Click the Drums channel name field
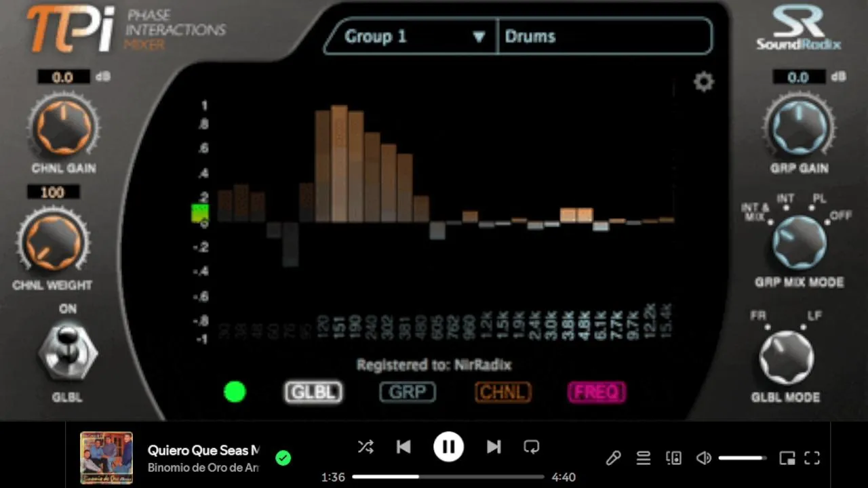 605,37
